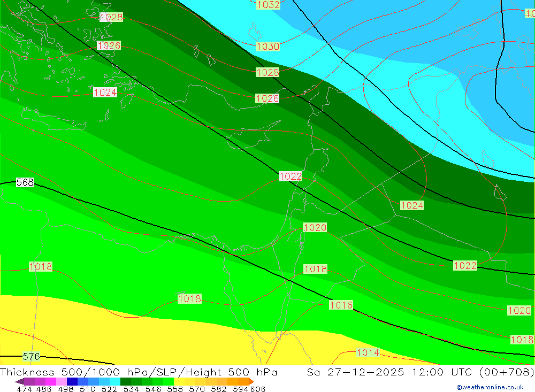Click the 568 height contour label
Screen dimensions: 535x392
coord(25,182)
